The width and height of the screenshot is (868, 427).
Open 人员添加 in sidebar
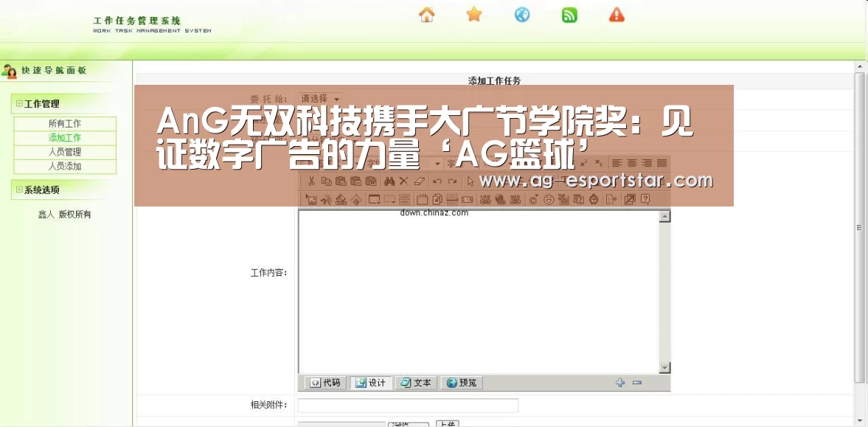click(x=65, y=166)
